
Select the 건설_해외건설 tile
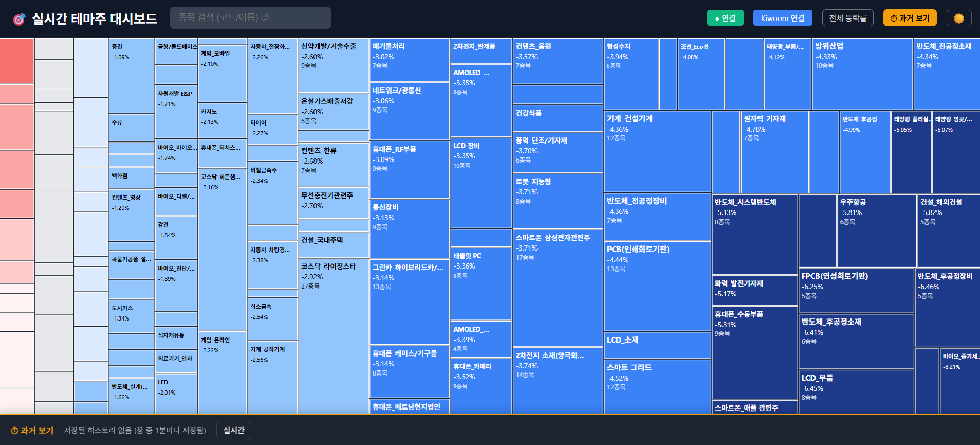(949, 231)
